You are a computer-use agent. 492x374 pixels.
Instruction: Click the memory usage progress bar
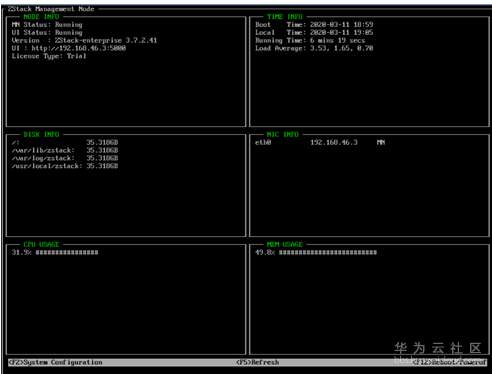[328, 252]
